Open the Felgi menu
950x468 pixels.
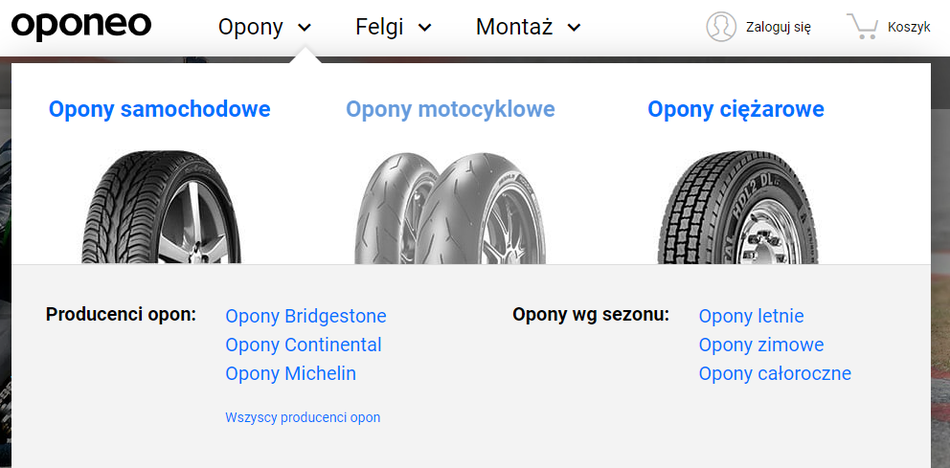pos(378,27)
